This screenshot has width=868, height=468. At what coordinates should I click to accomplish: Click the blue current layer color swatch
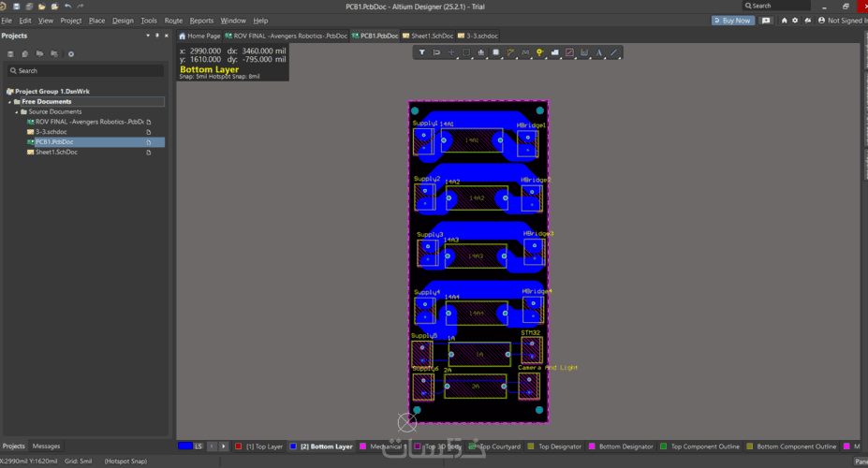(185, 446)
